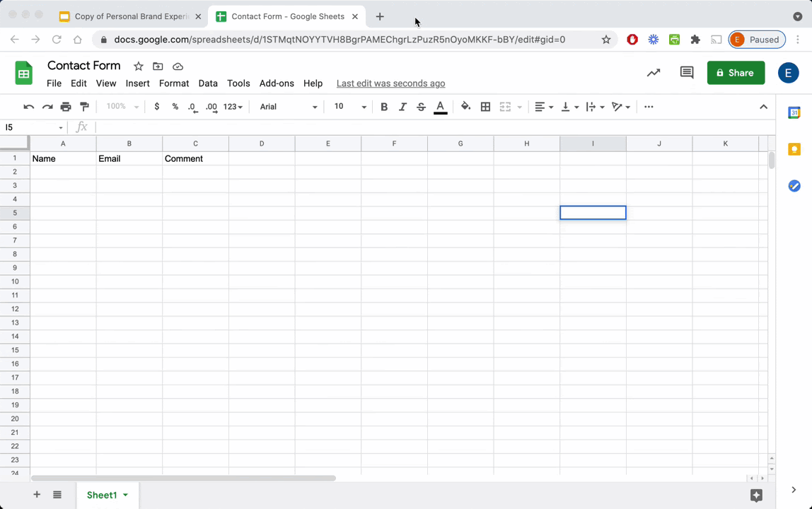Image resolution: width=812 pixels, height=509 pixels.
Task: Open the activity dashboard trend icon
Action: click(654, 73)
